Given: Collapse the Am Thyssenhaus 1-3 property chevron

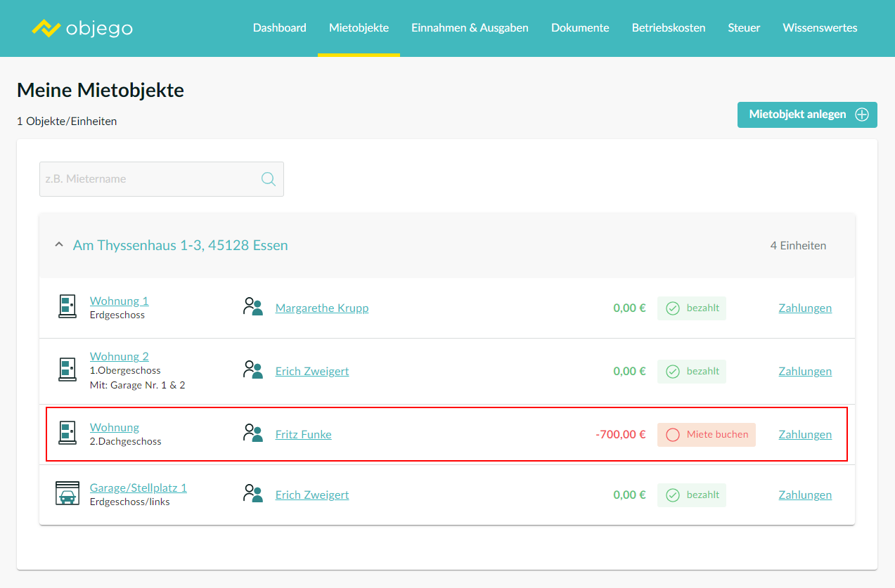Looking at the screenshot, I should coord(59,245).
